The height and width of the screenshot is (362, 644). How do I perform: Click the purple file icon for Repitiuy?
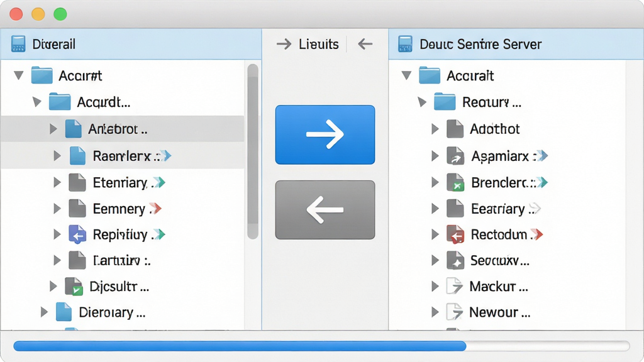coord(77,234)
